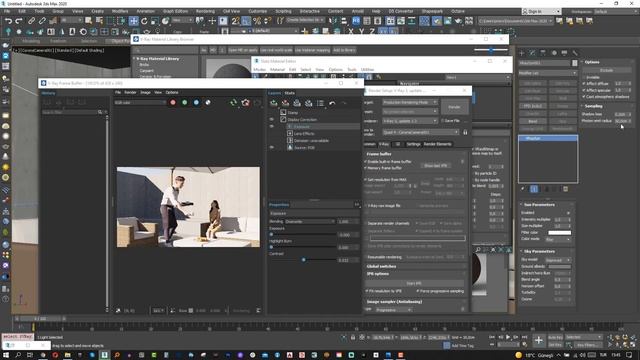640x360 pixels.
Task: Click the Start IPR button
Action: click(414, 283)
